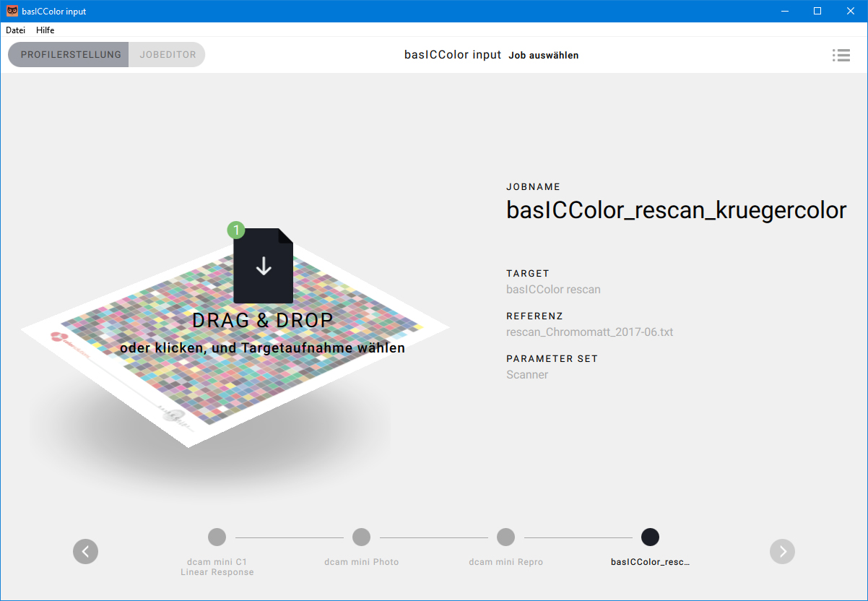Open the Datei menu
The image size is (868, 601).
[15, 30]
